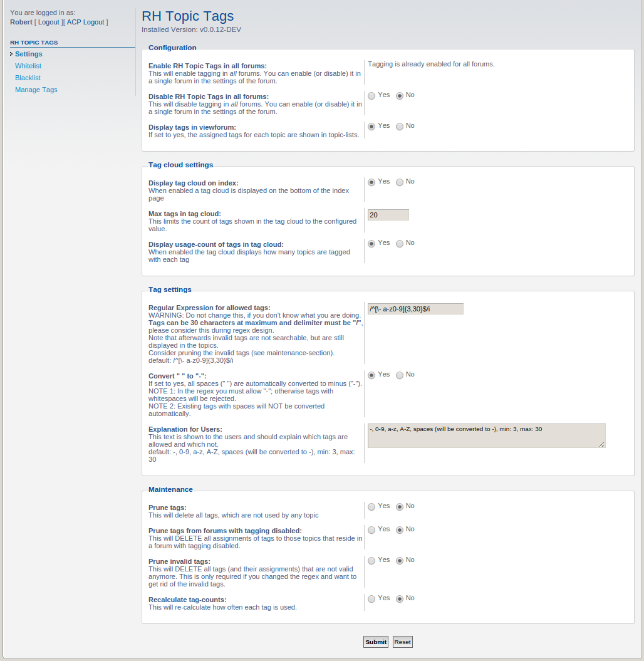Click the Explanation for Users textarea
The image size is (644, 661).
coord(486,435)
